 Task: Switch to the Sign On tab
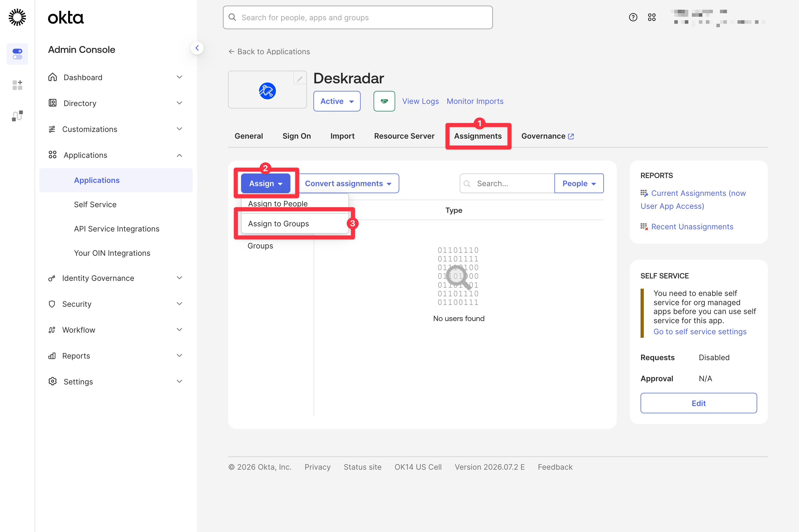(x=297, y=136)
